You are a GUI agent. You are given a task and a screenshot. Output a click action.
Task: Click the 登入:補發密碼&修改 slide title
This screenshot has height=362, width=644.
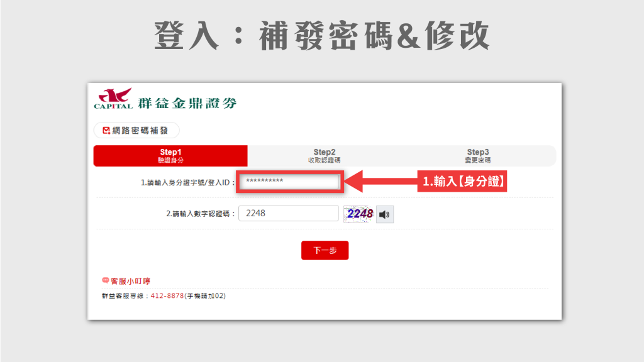(322, 37)
